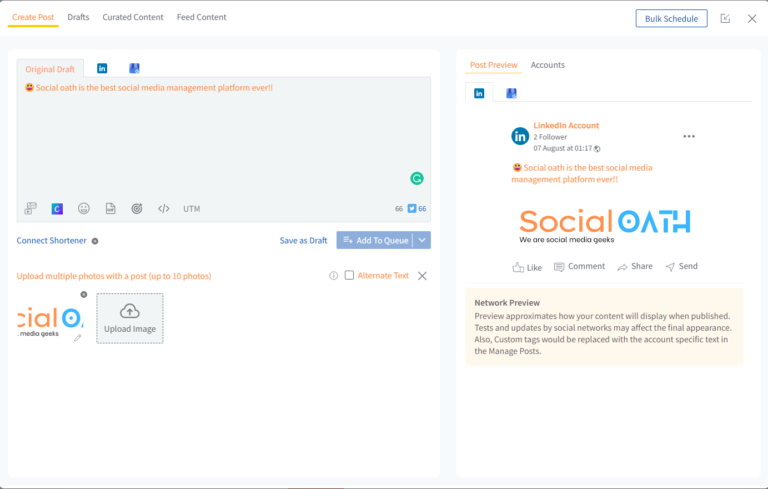Click the 'Network Preview' heading
Image resolution: width=768 pixels, height=489 pixels.
tap(507, 303)
